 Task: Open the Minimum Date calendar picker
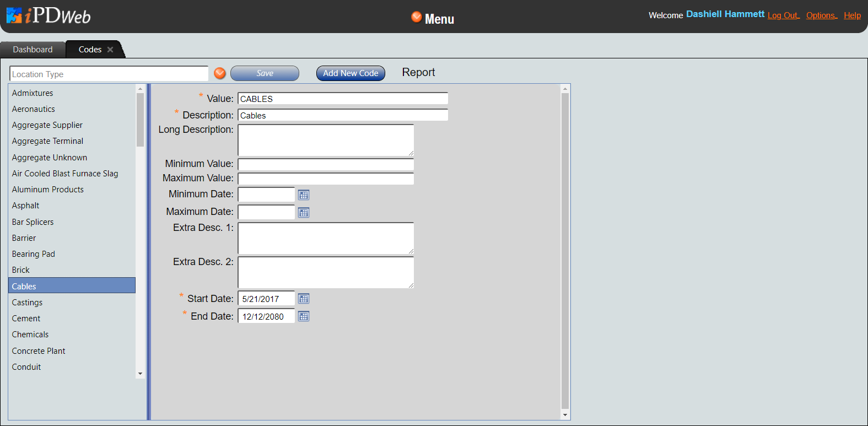[304, 195]
